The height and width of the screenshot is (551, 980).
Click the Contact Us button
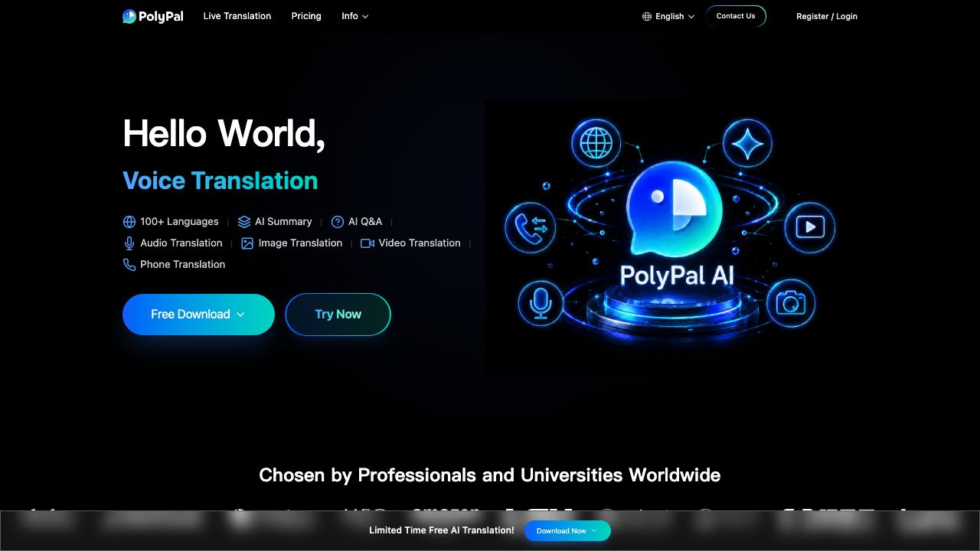coord(736,16)
